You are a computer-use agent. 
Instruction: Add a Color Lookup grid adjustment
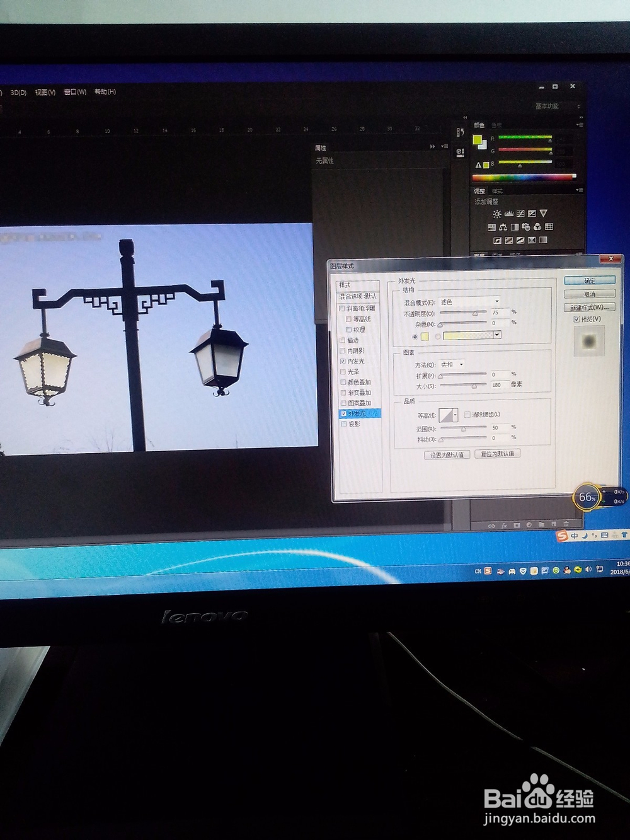(549, 227)
